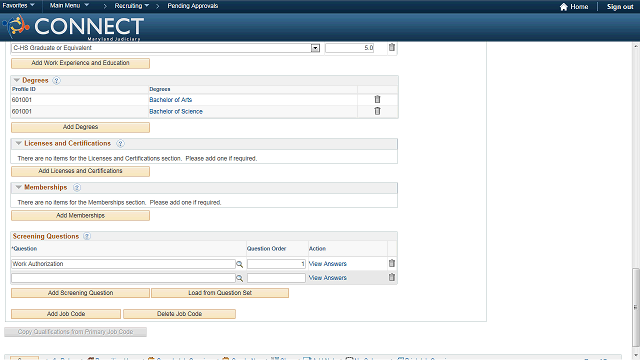The width and height of the screenshot is (640, 360).
Task: Collapse the Degrees section
Action: pyautogui.click(x=17, y=80)
